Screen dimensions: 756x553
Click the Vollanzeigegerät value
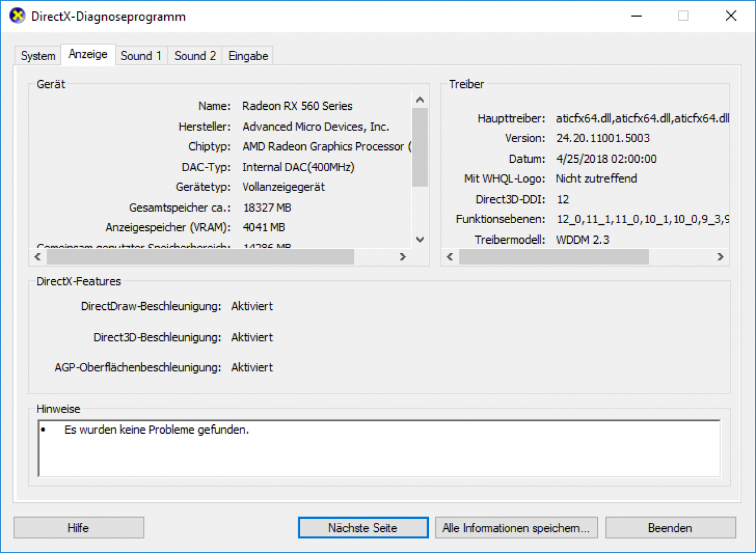pyautogui.click(x=283, y=187)
